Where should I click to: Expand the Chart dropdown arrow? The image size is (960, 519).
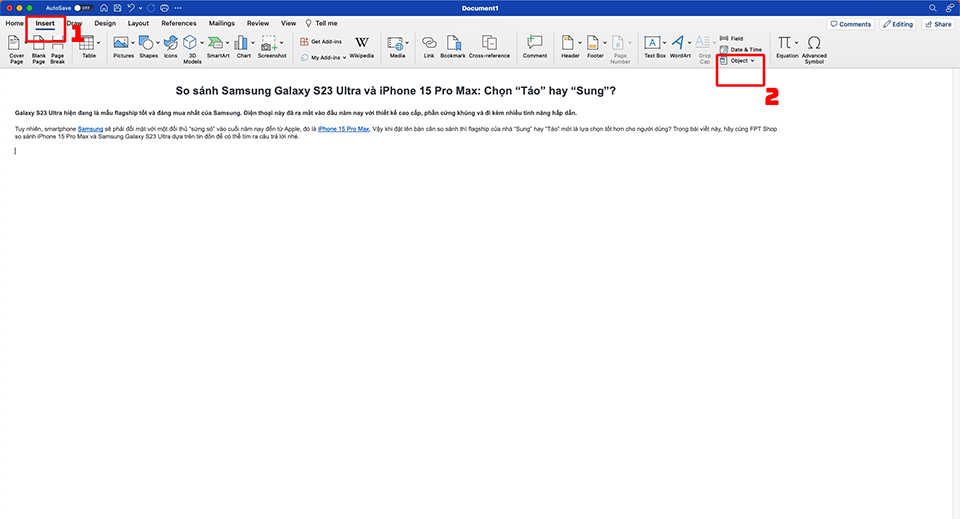(x=253, y=43)
